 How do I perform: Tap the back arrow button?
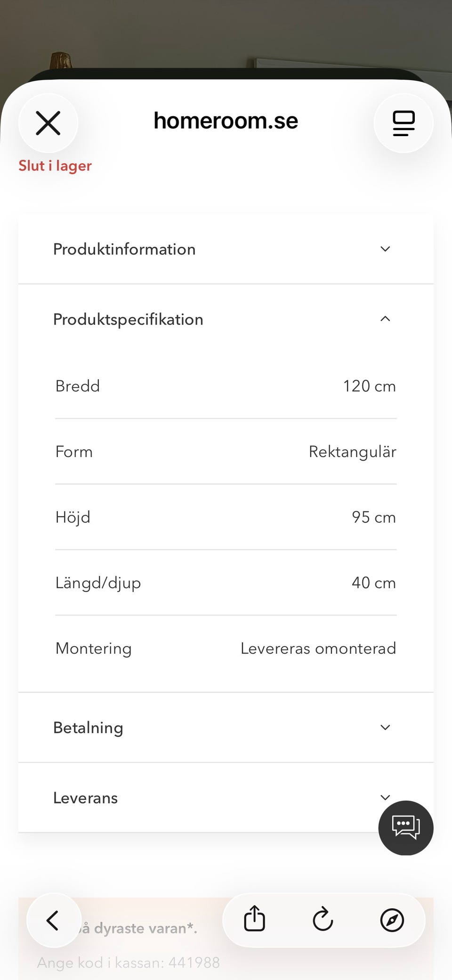(x=54, y=920)
